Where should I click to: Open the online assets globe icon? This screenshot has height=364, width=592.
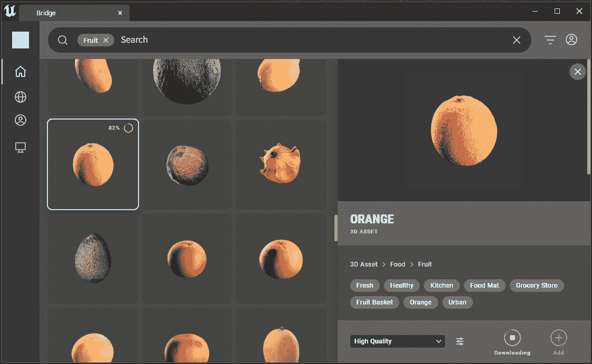[20, 96]
